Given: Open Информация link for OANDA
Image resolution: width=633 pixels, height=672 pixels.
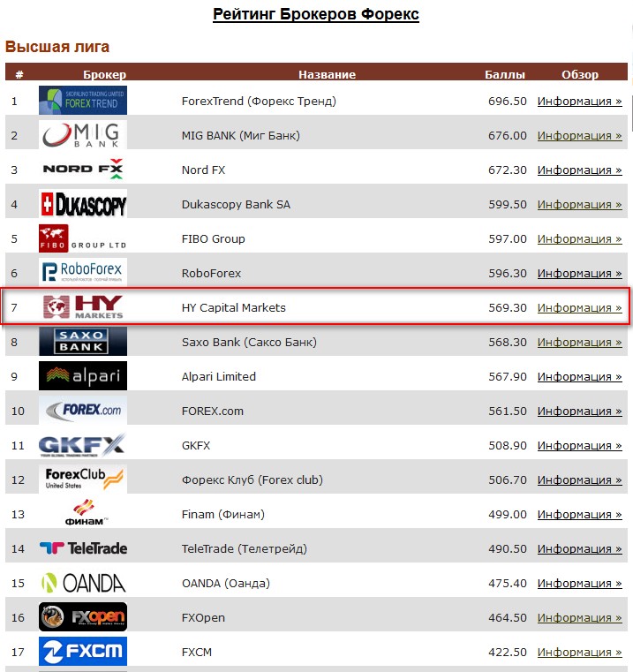Looking at the screenshot, I should click(579, 584).
